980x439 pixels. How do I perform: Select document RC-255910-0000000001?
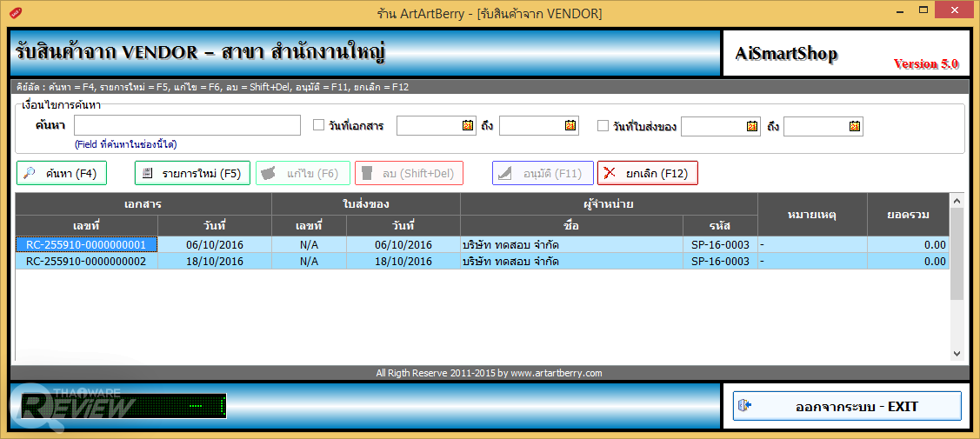click(86, 245)
